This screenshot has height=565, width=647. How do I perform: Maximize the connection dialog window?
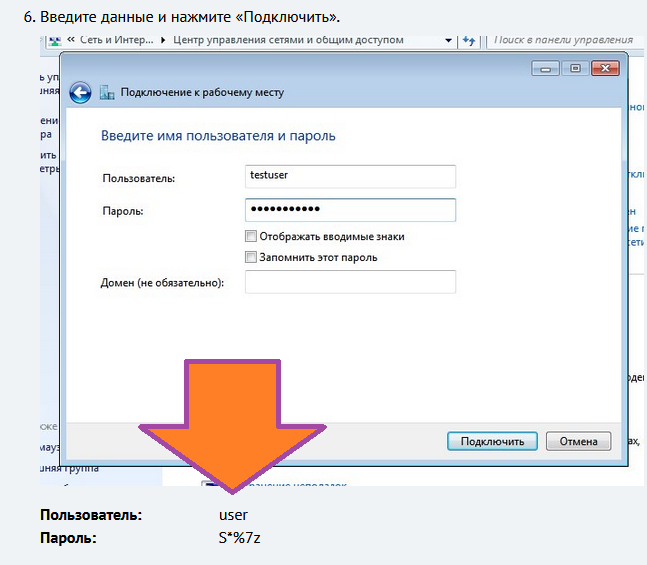point(575,69)
